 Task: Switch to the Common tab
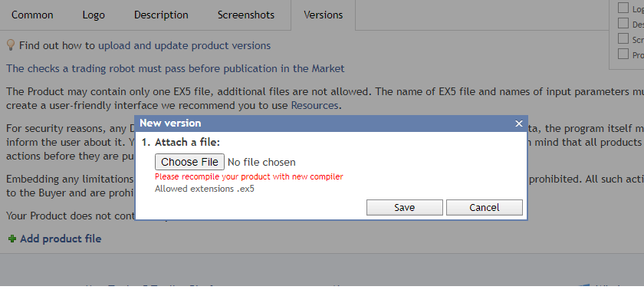click(x=32, y=15)
